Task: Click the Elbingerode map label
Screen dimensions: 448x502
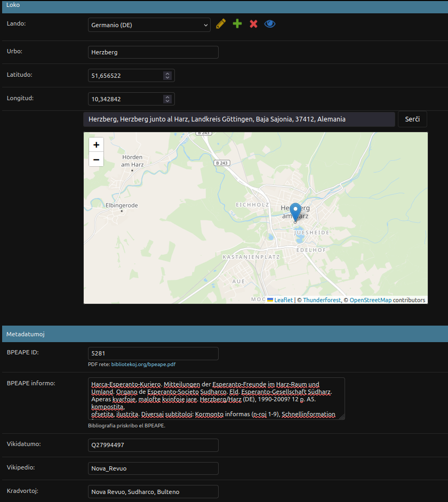Action: pyautogui.click(x=122, y=206)
